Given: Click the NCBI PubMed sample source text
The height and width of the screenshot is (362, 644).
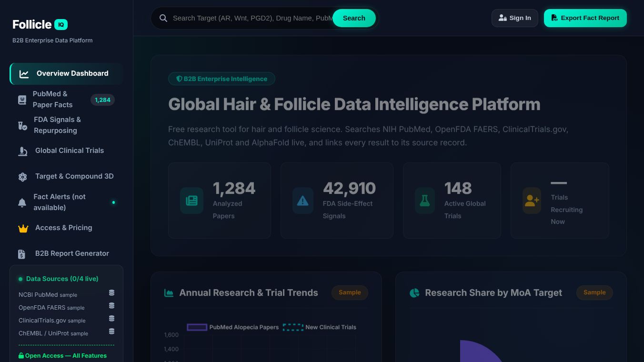Looking at the screenshot, I should [48, 295].
